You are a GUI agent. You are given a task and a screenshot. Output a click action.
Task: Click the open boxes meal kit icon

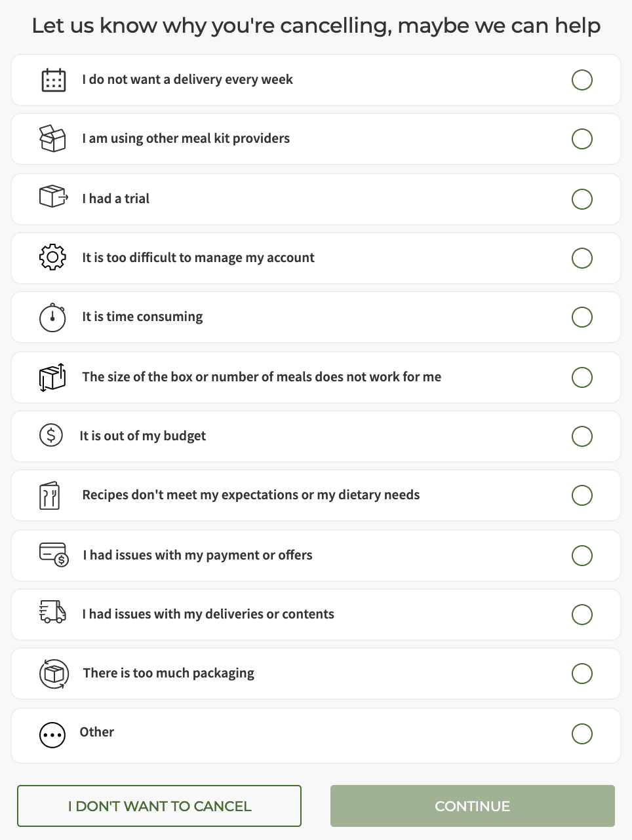click(52, 138)
